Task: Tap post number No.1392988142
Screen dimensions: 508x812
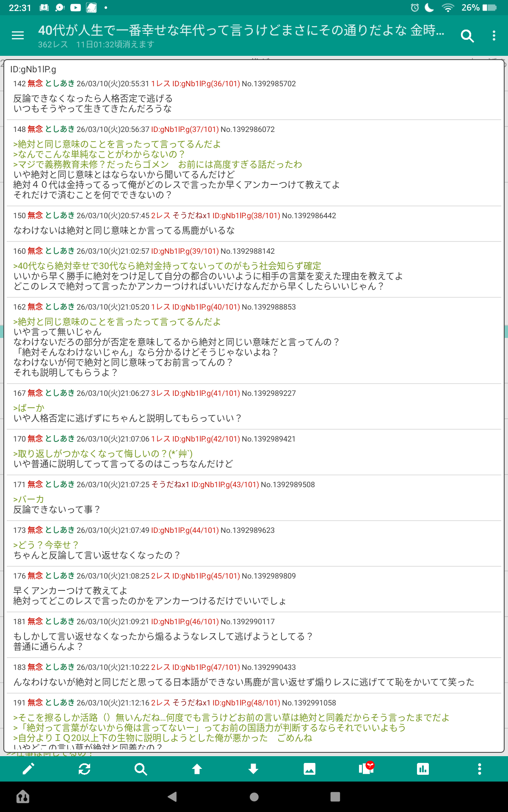Action: (x=248, y=251)
